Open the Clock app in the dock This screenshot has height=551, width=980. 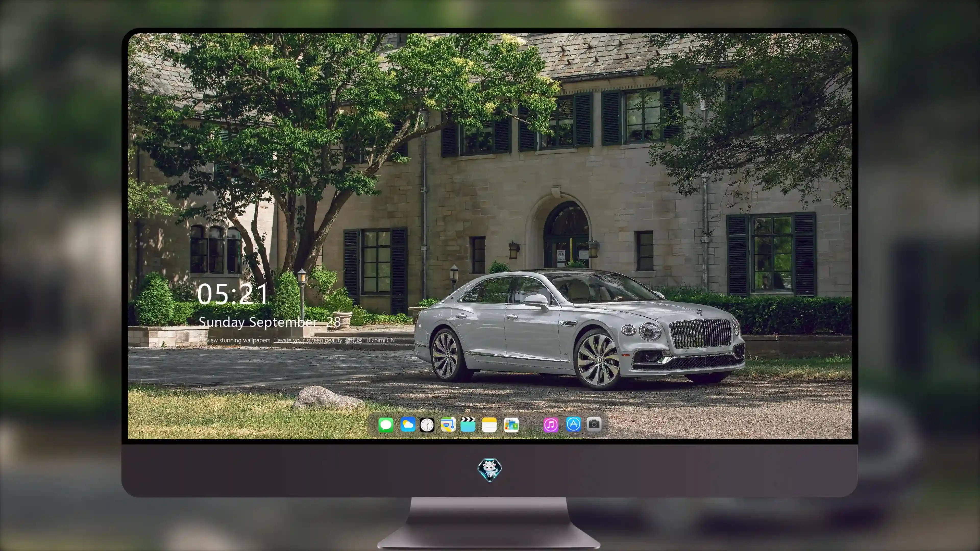427,425
